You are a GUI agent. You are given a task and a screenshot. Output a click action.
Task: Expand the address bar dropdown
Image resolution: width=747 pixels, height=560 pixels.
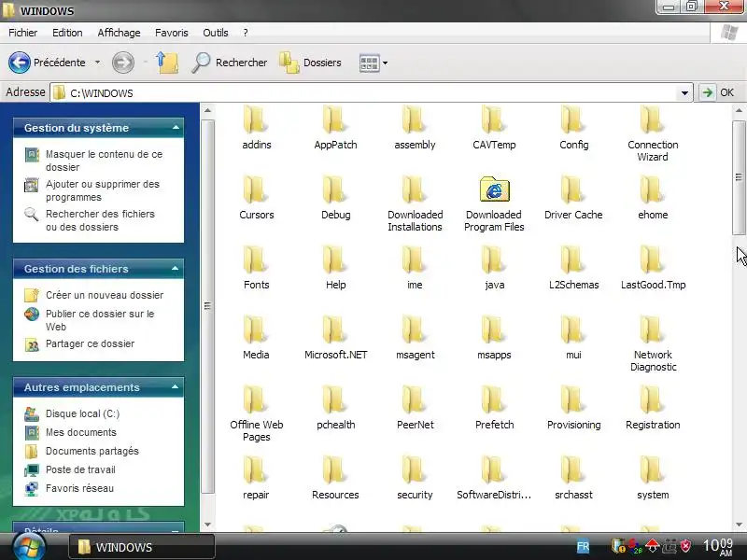pyautogui.click(x=684, y=92)
